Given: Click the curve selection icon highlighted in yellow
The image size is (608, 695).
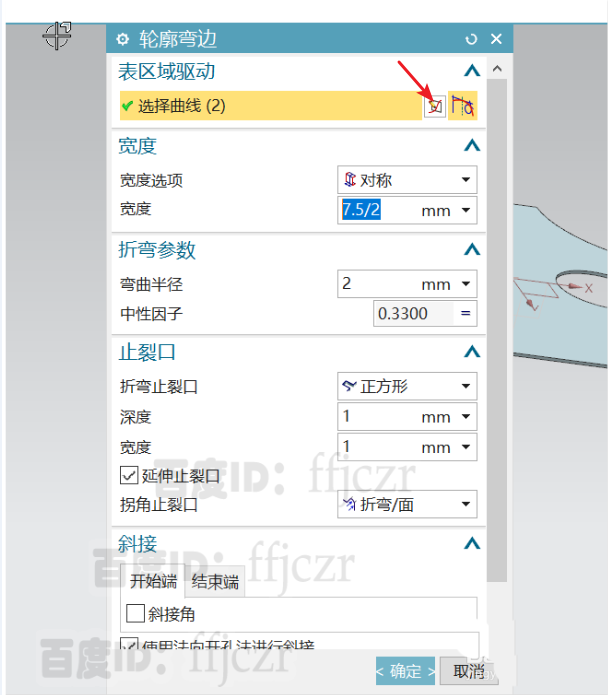Looking at the screenshot, I should tap(463, 106).
